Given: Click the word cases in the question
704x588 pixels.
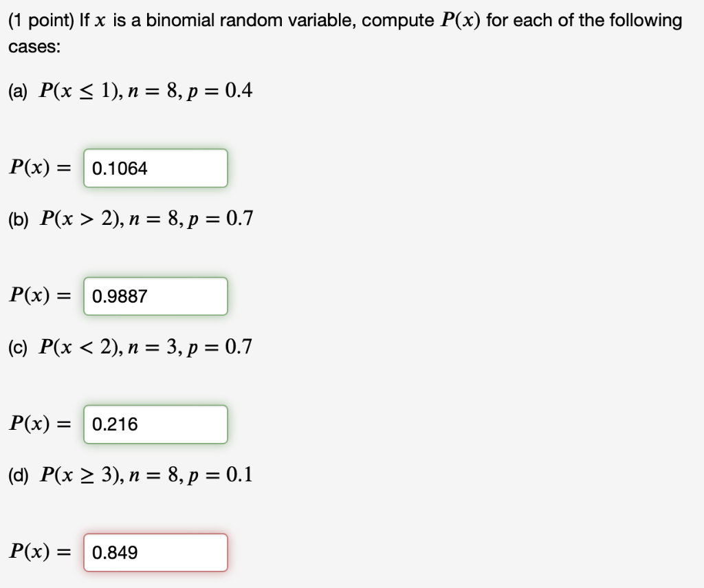Looking at the screenshot, I should click(x=27, y=46).
